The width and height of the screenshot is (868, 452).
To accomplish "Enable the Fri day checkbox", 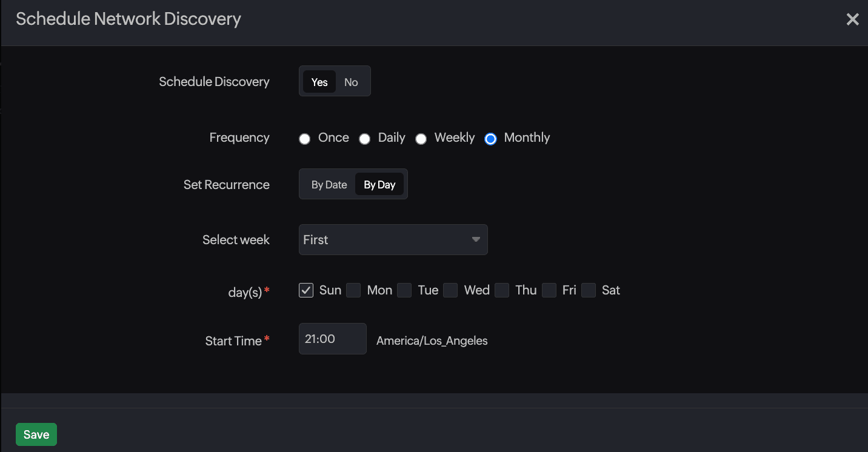I will tap(549, 290).
